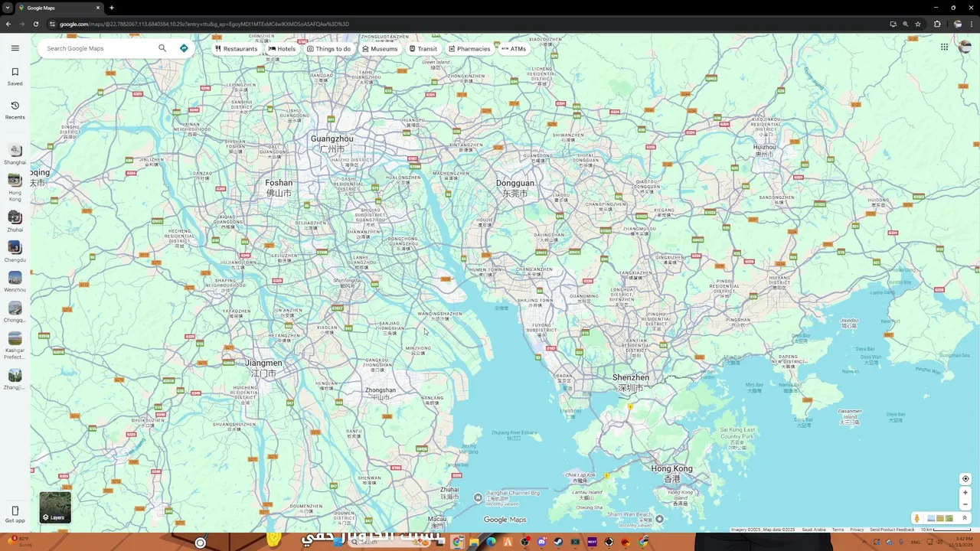Click Send Product Feedback
The image size is (980, 551).
tap(892, 530)
